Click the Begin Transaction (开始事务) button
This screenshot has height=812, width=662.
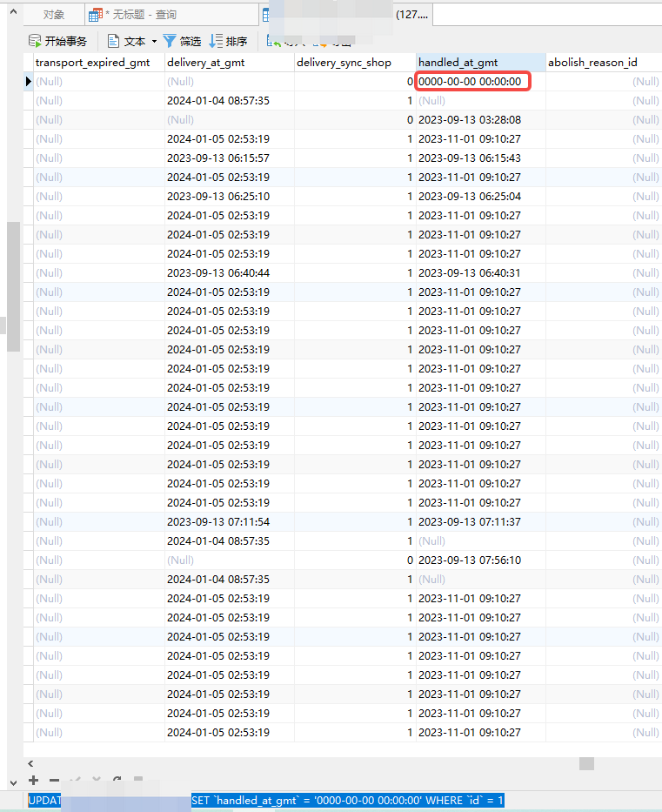[58, 42]
